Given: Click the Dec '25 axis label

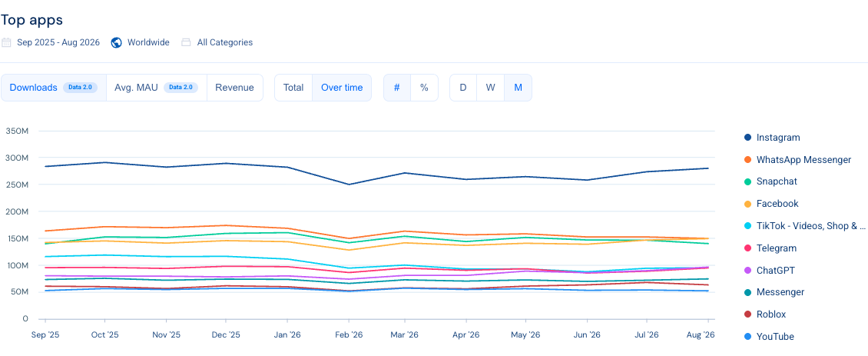Looking at the screenshot, I should 226,335.
